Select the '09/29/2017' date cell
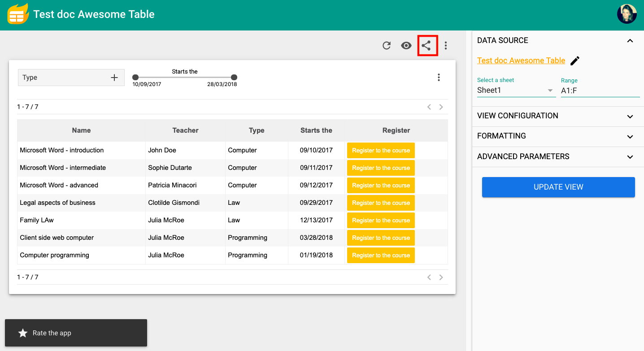This screenshot has width=644, height=351. (316, 203)
